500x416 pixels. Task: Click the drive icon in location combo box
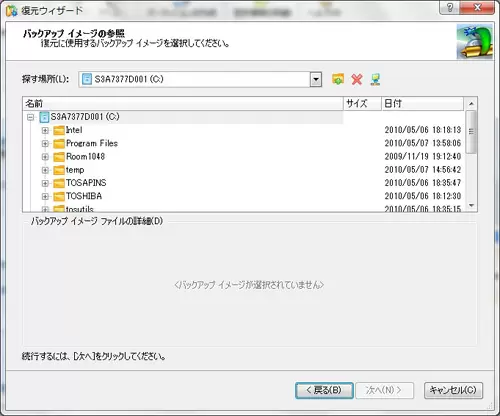(87, 79)
